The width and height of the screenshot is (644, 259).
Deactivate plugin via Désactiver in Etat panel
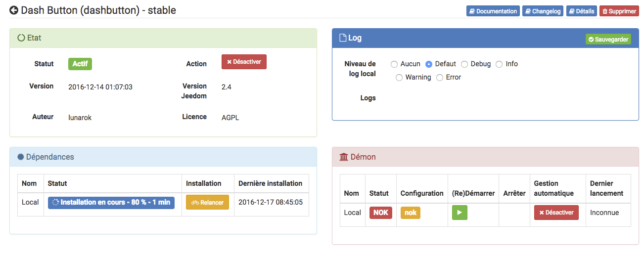click(x=244, y=62)
